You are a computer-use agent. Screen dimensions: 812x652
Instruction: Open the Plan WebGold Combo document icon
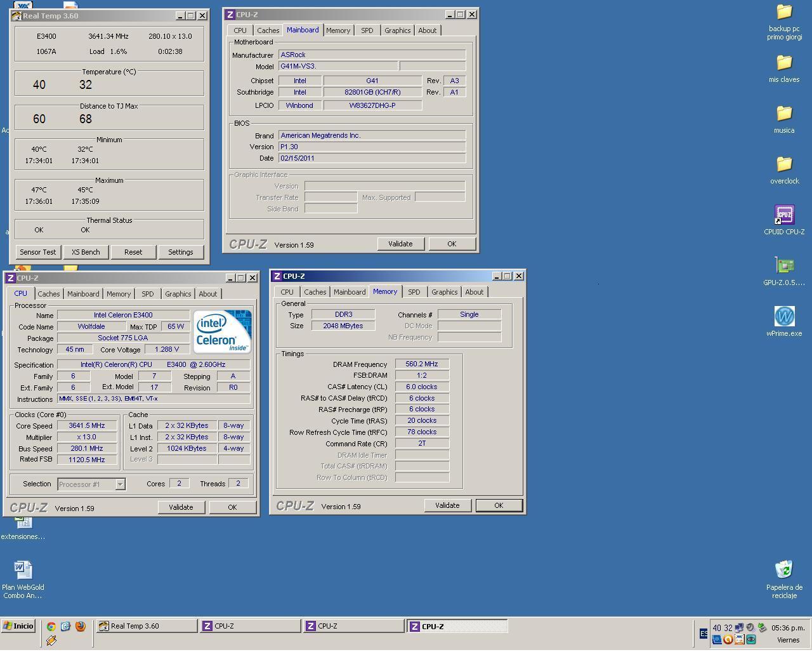23,578
